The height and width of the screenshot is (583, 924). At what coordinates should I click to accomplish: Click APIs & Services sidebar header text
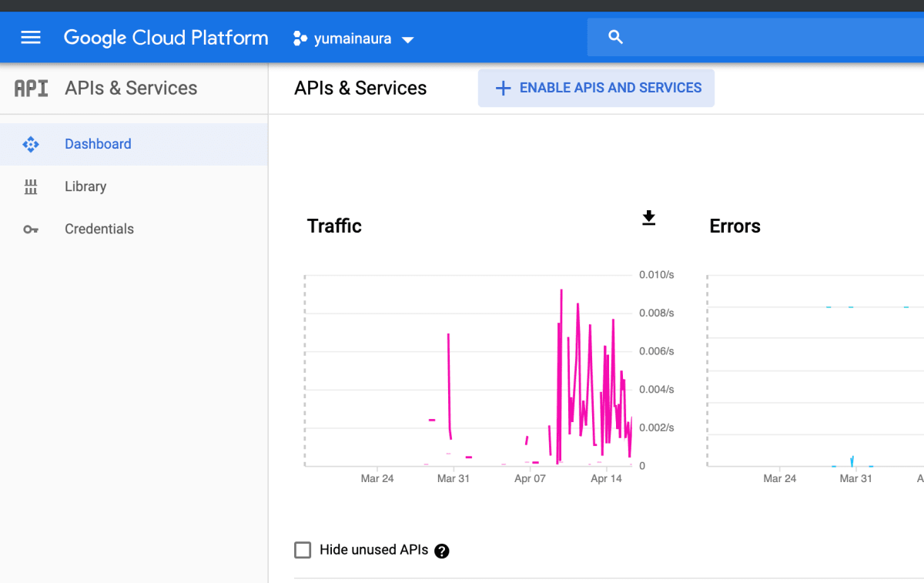131,88
